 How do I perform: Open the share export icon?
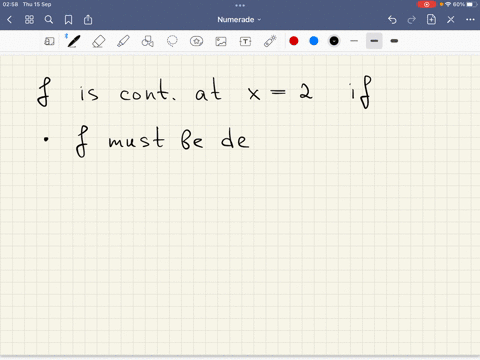(x=88, y=20)
